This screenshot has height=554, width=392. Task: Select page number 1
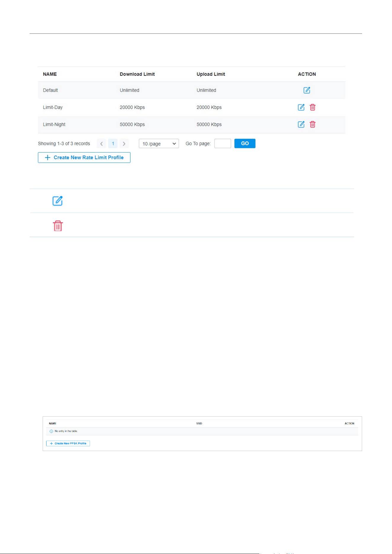click(x=113, y=144)
